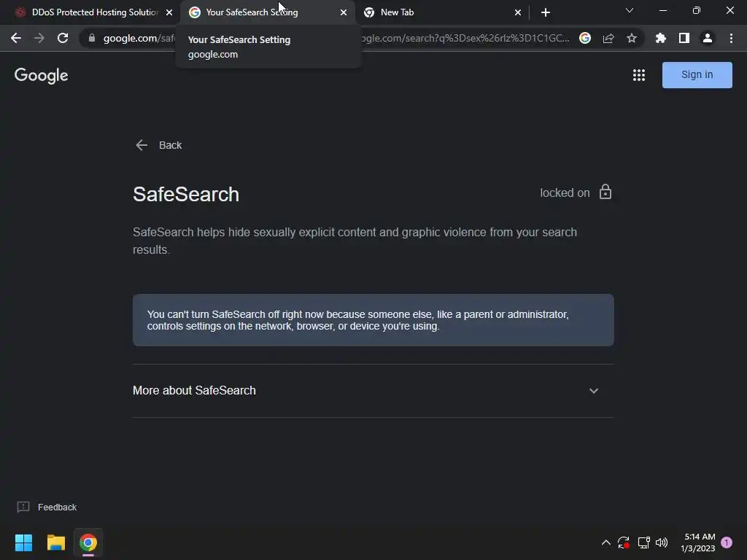Open network status tray icon
Screen dimensions: 747x560
tap(643, 542)
